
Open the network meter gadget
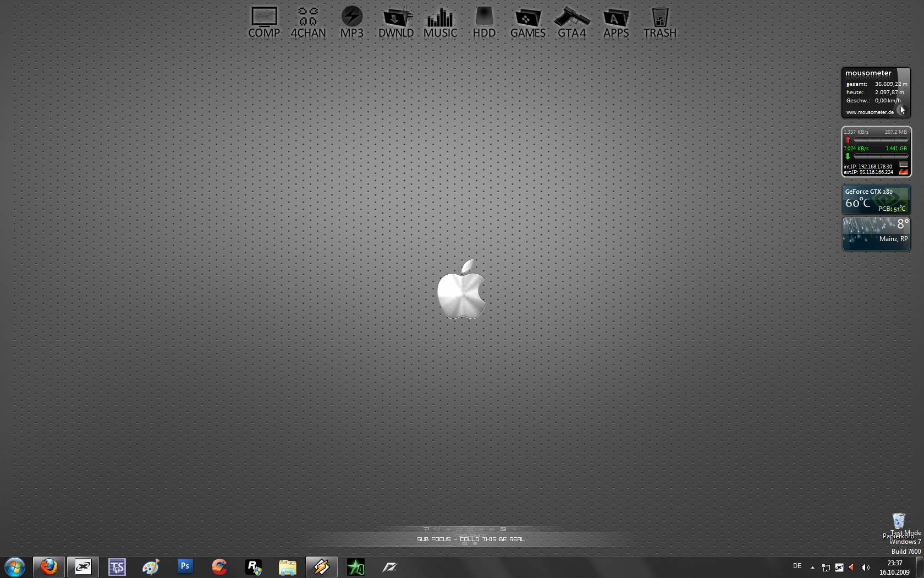click(x=876, y=152)
